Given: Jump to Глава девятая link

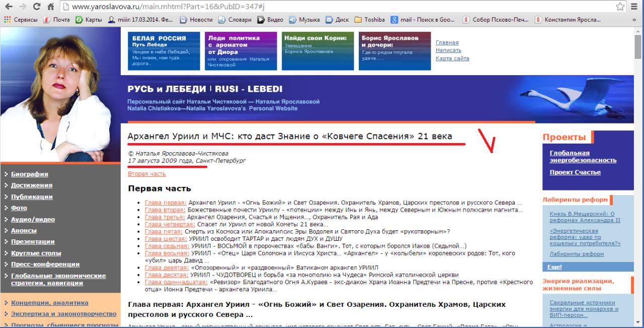Looking at the screenshot, I should pyautogui.click(x=167, y=268).
